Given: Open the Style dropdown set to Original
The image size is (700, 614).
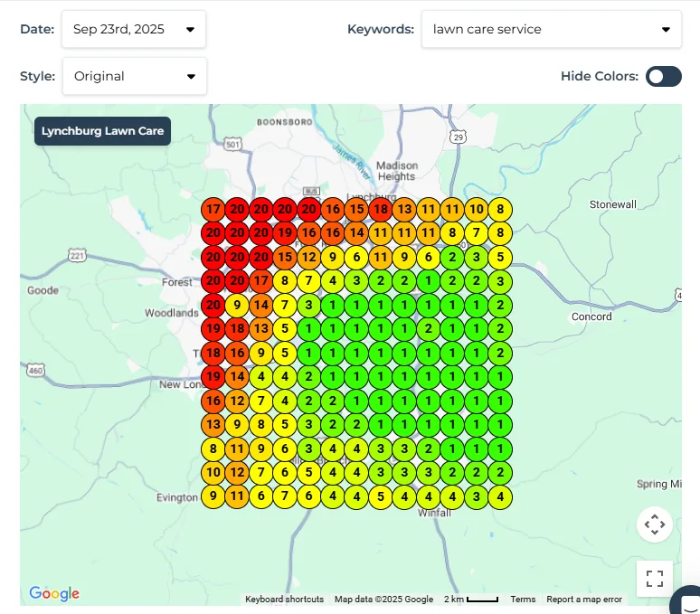Looking at the screenshot, I should (135, 76).
